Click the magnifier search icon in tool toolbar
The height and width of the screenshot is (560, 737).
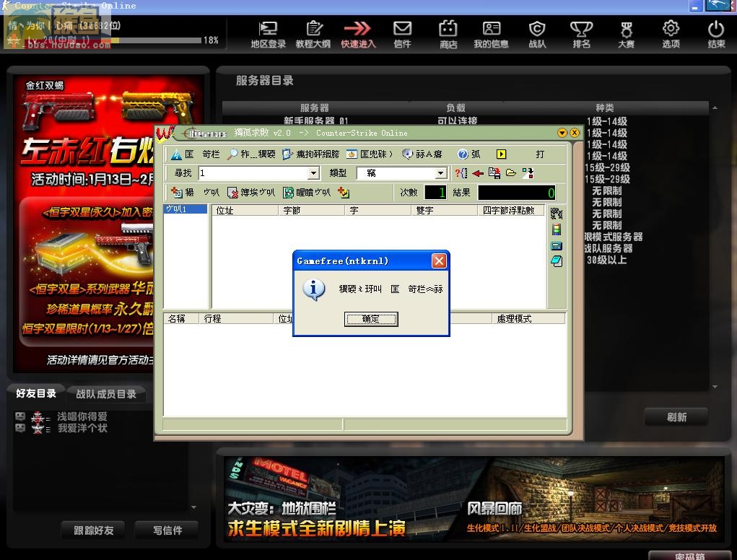232,154
